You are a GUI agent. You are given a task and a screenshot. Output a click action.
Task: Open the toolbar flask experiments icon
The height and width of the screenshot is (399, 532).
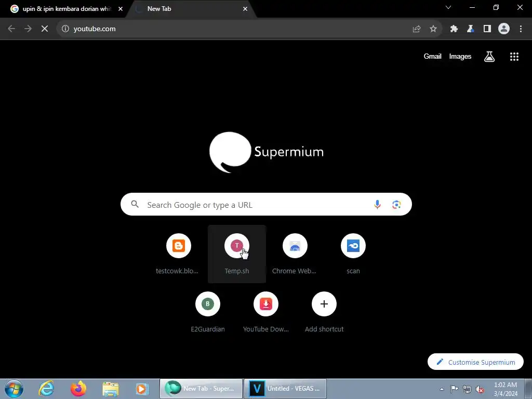[471, 29]
